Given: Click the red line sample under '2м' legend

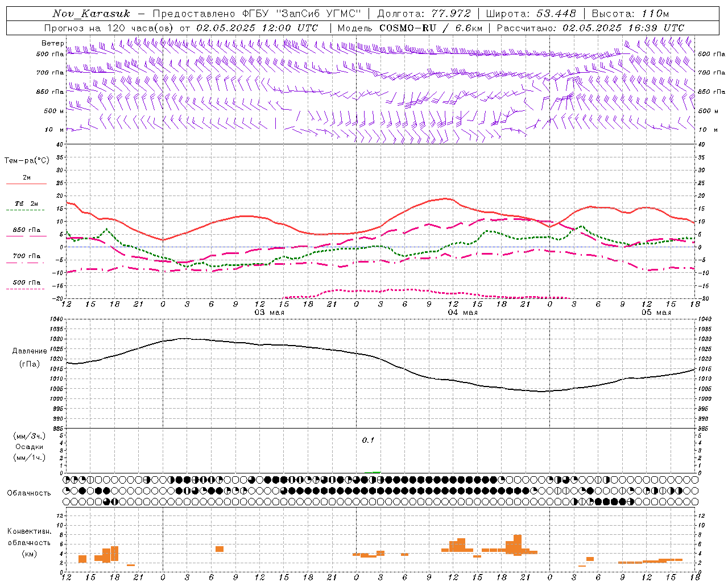Looking at the screenshot, I should pos(26,184).
